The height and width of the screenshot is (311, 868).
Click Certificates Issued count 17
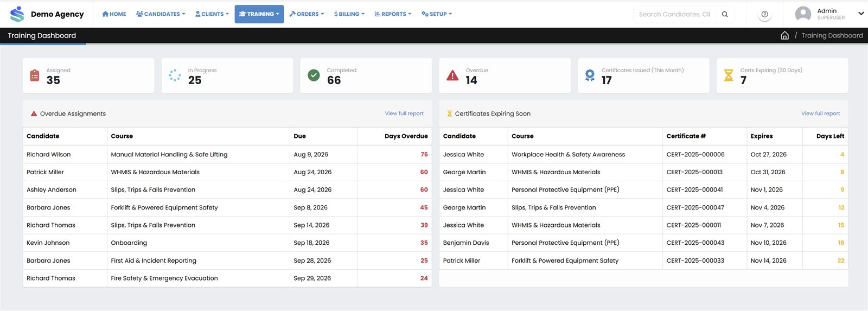point(607,80)
